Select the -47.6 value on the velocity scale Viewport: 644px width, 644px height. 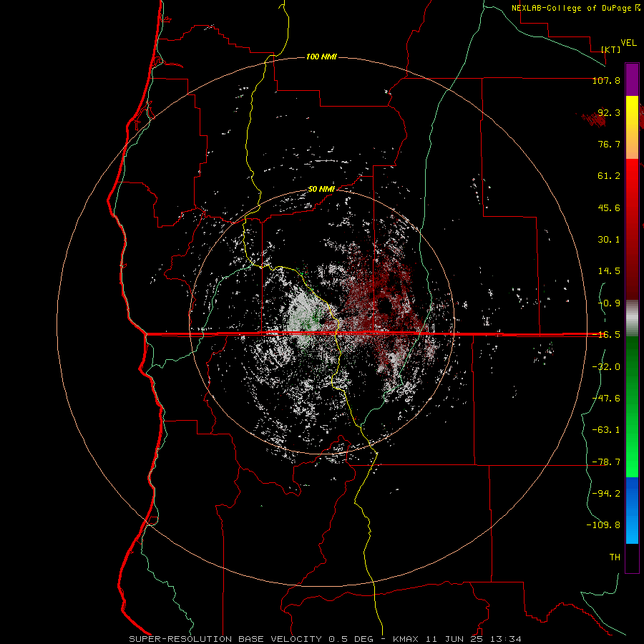point(606,399)
